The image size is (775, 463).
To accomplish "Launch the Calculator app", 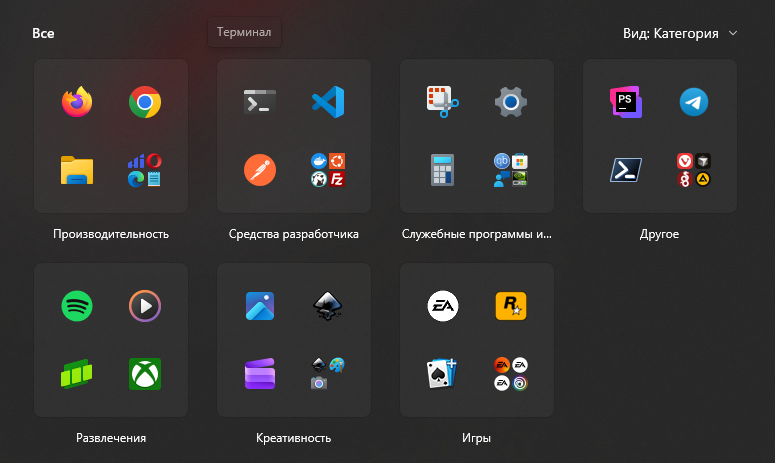I will (443, 170).
